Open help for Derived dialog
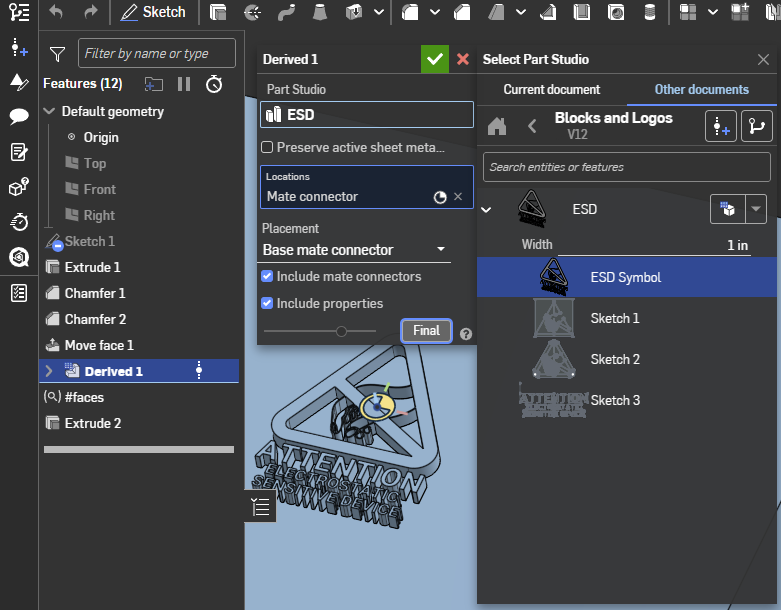This screenshot has width=781, height=610. click(x=466, y=334)
